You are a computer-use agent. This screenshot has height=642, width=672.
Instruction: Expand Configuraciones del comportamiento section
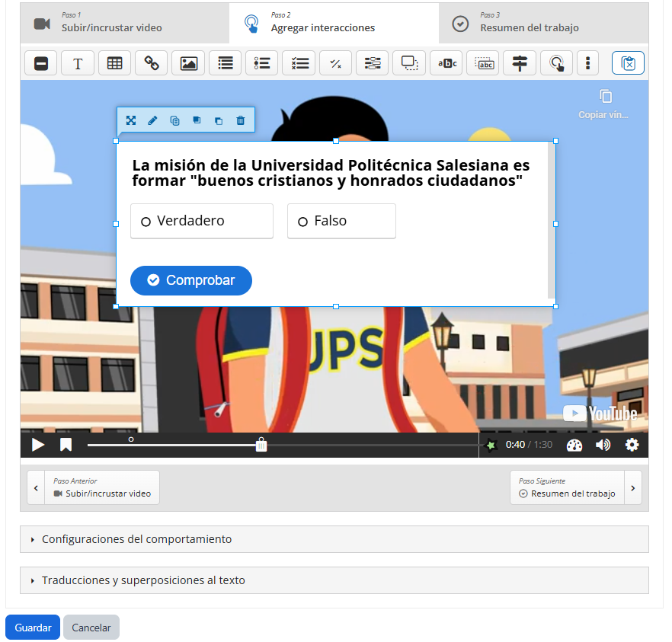tap(137, 539)
